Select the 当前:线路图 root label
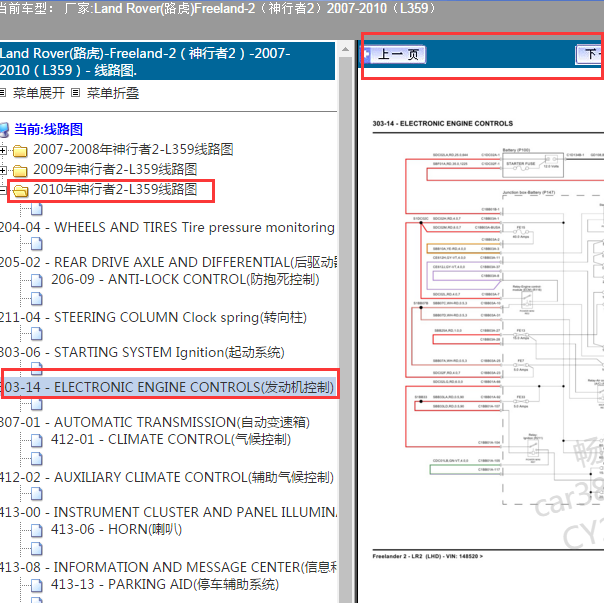Image resolution: width=604 pixels, height=603 pixels. [x=49, y=129]
